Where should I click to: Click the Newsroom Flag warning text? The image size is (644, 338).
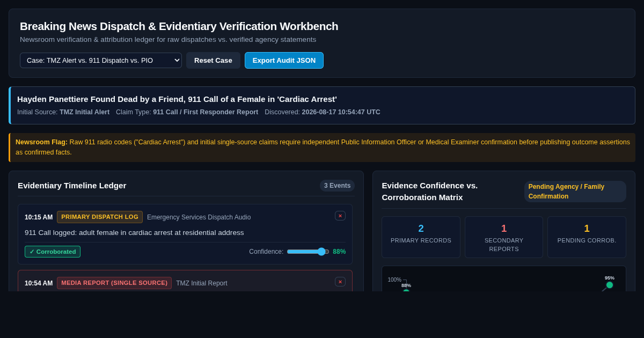coord(323,147)
